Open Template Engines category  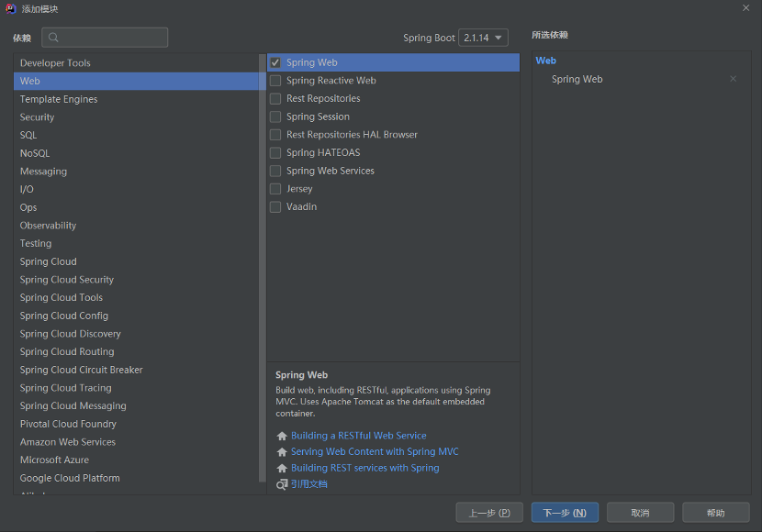[x=137, y=99]
